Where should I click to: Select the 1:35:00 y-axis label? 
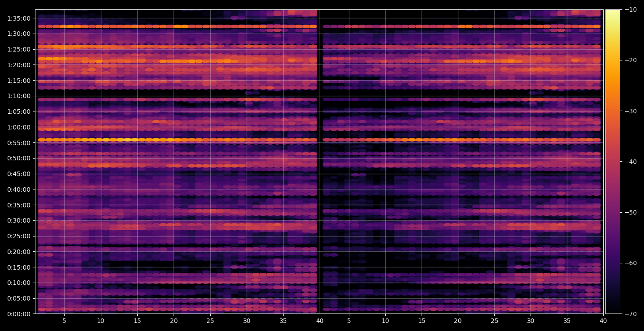[19, 18]
